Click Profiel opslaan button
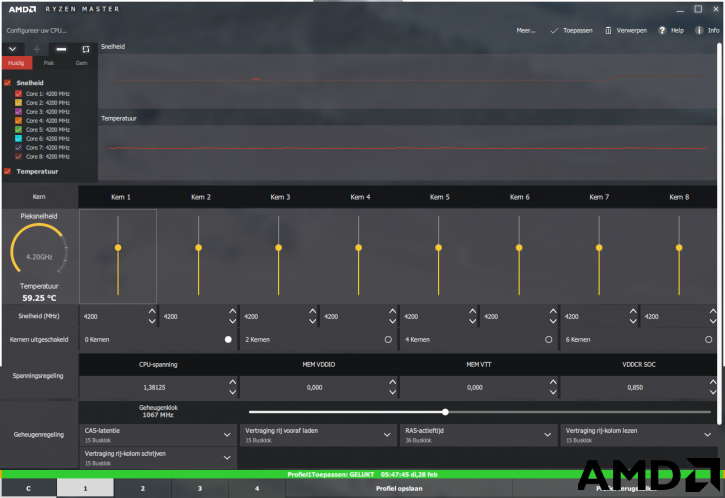 pos(399,488)
